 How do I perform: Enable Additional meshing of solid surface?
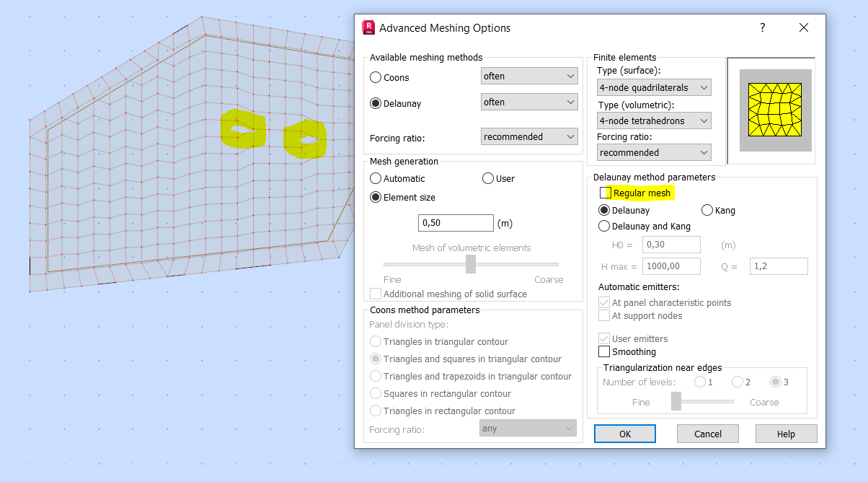[376, 294]
